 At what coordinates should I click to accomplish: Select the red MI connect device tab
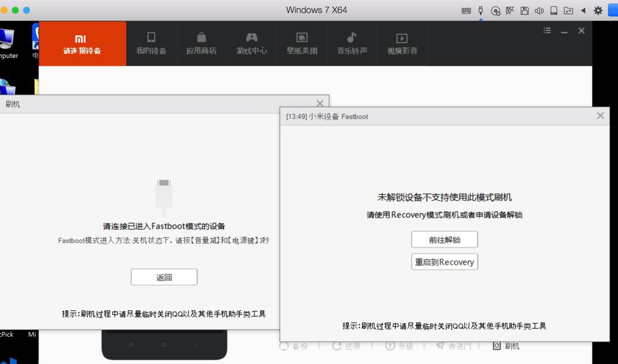pyautogui.click(x=83, y=43)
